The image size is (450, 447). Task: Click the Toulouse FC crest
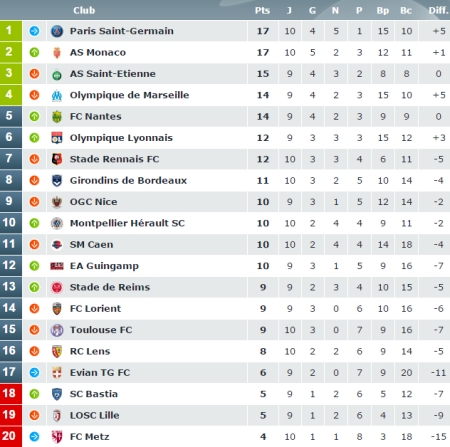pos(57,330)
